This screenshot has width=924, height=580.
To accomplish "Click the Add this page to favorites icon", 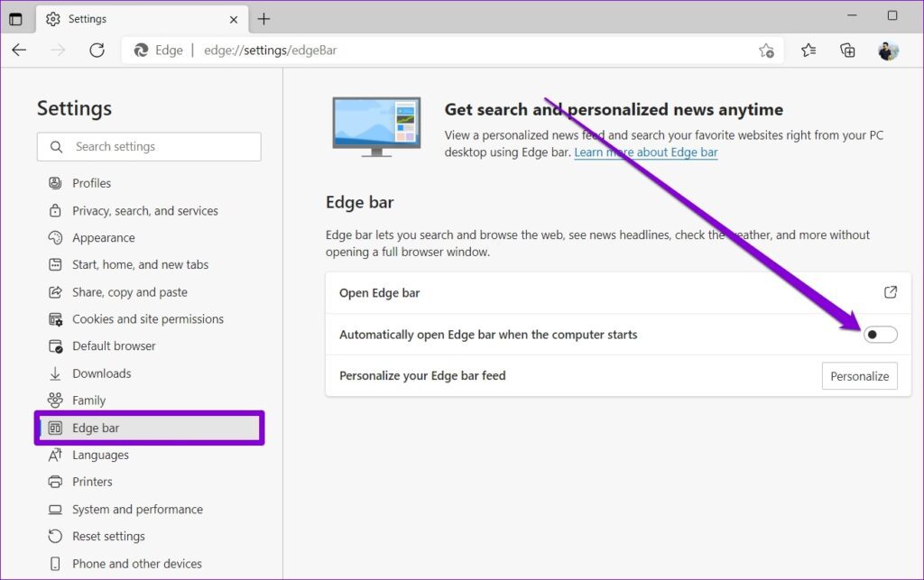I will [766, 51].
